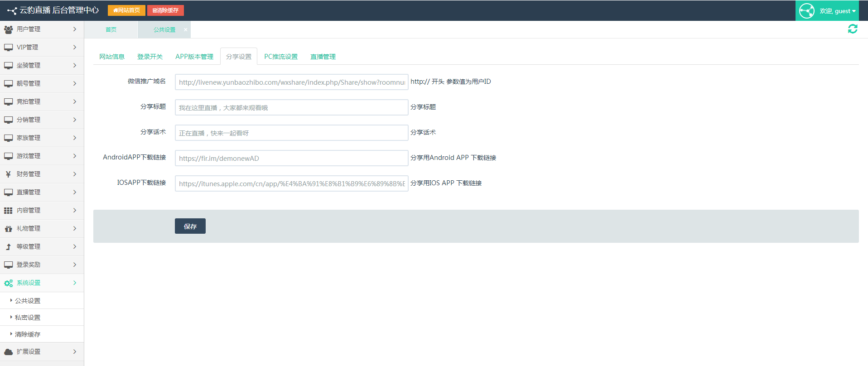
Task: Expand VIP管理 with its chevron
Action: pyautogui.click(x=75, y=47)
